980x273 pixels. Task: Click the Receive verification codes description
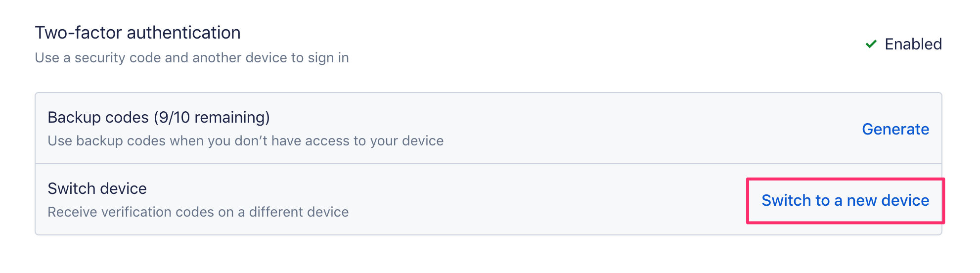[x=198, y=212]
